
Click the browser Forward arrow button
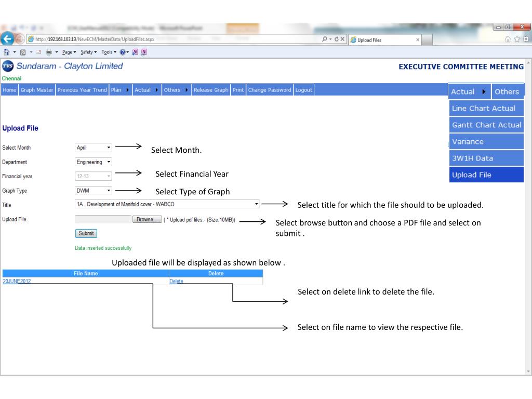(x=20, y=39)
